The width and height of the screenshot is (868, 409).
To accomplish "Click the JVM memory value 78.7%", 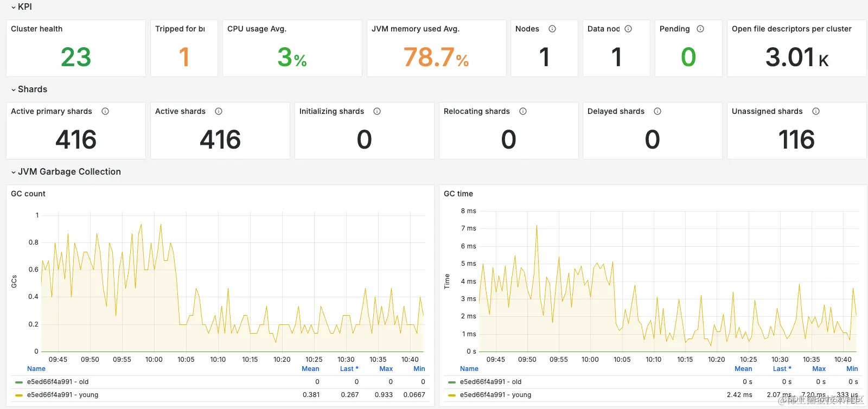I will (x=436, y=57).
